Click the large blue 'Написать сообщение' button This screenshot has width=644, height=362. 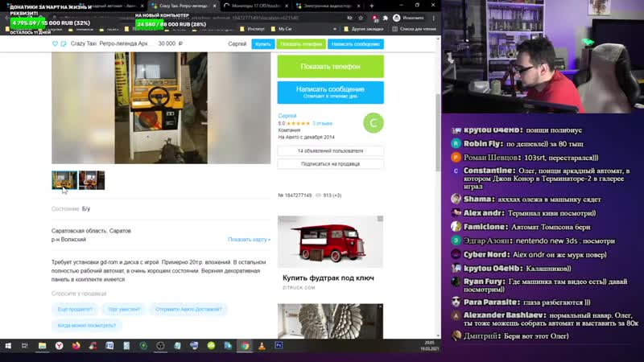coord(330,92)
